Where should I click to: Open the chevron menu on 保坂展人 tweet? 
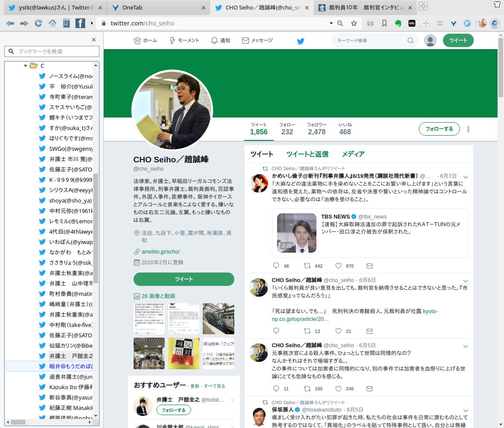point(466,411)
